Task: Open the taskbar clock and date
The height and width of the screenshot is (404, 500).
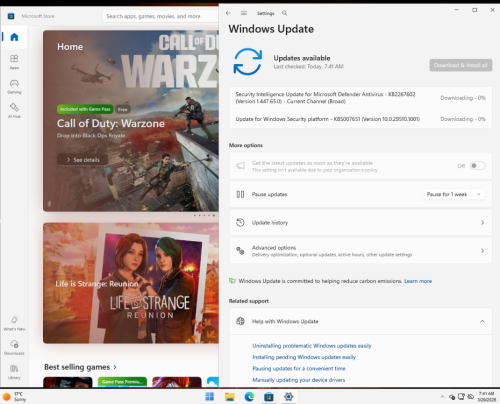Action: click(486, 397)
